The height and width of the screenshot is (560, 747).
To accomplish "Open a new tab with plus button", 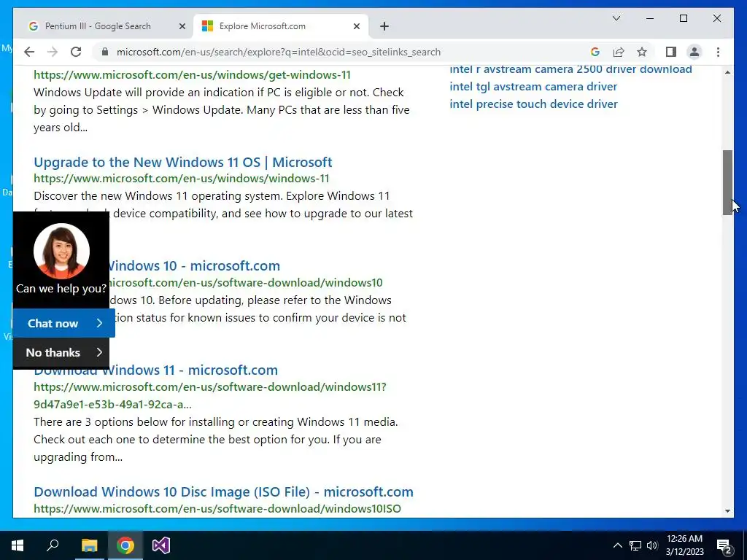I will (x=384, y=26).
